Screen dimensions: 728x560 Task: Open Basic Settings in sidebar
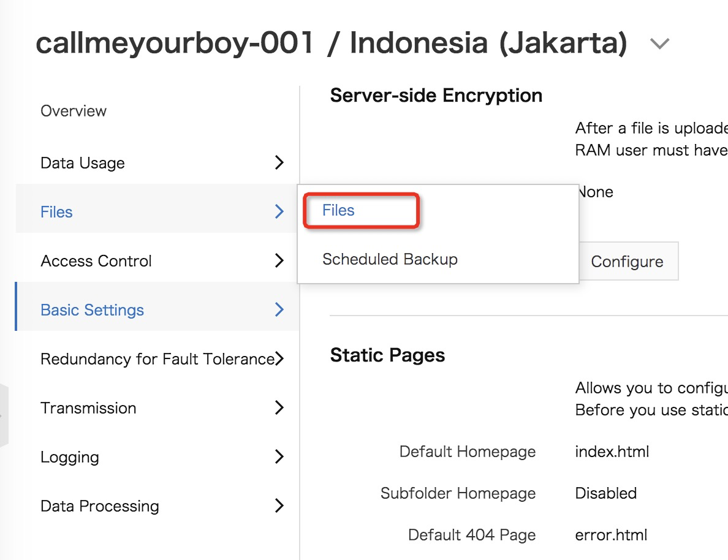click(x=92, y=310)
